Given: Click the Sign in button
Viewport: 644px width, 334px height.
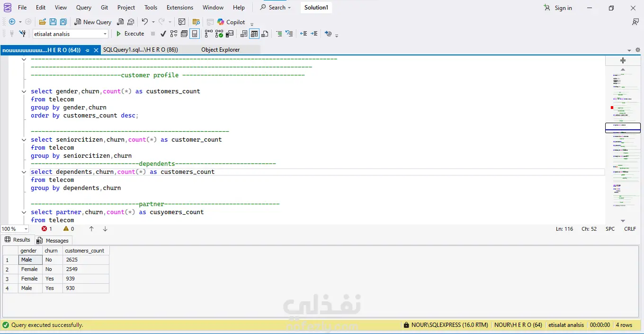Looking at the screenshot, I should [558, 8].
